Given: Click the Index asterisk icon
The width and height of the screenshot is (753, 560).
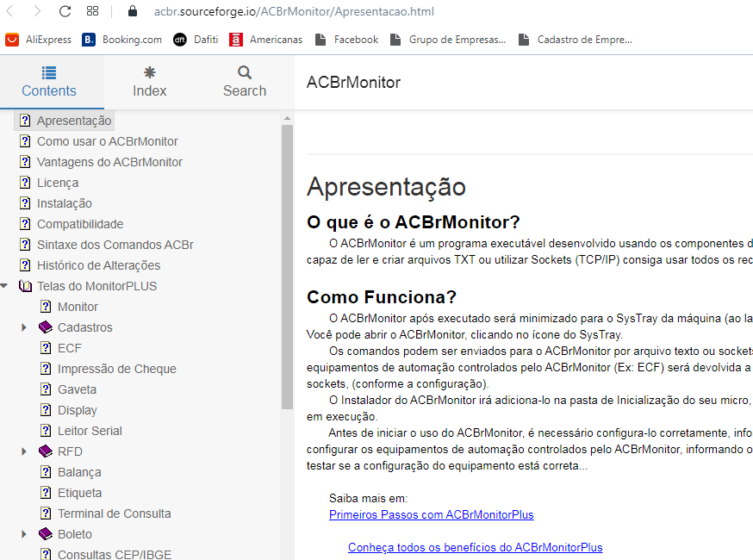Looking at the screenshot, I should (149, 72).
